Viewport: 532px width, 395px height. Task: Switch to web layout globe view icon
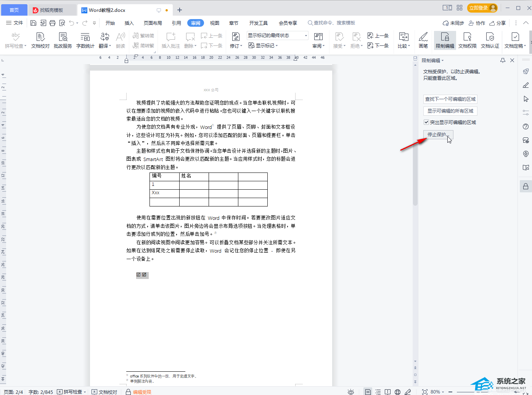(397, 392)
